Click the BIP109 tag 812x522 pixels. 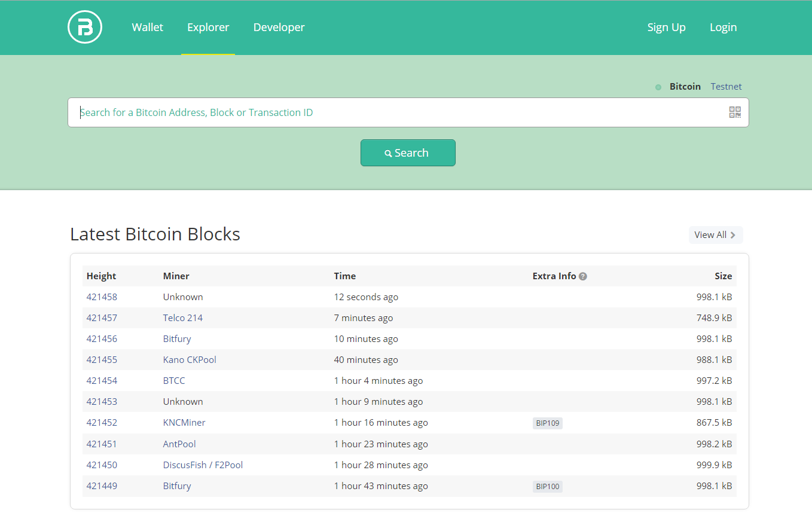click(x=548, y=423)
